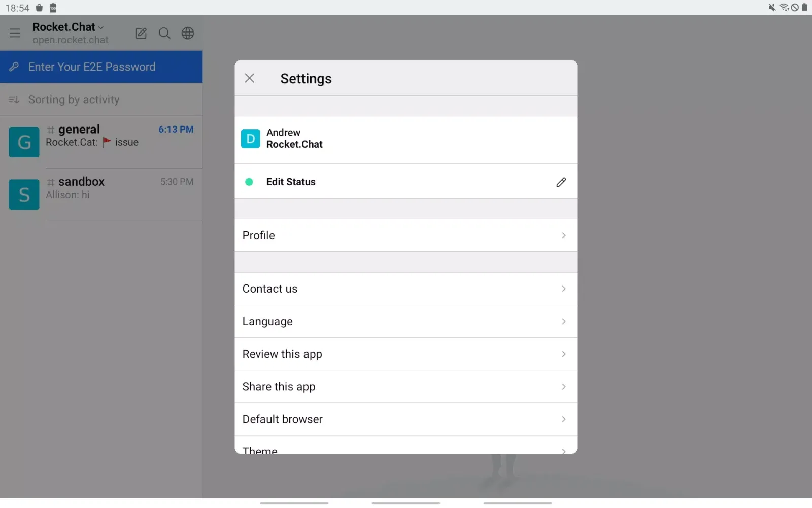The height and width of the screenshot is (508, 812).
Task: Click the Edit Status pencil icon
Action: (x=561, y=182)
